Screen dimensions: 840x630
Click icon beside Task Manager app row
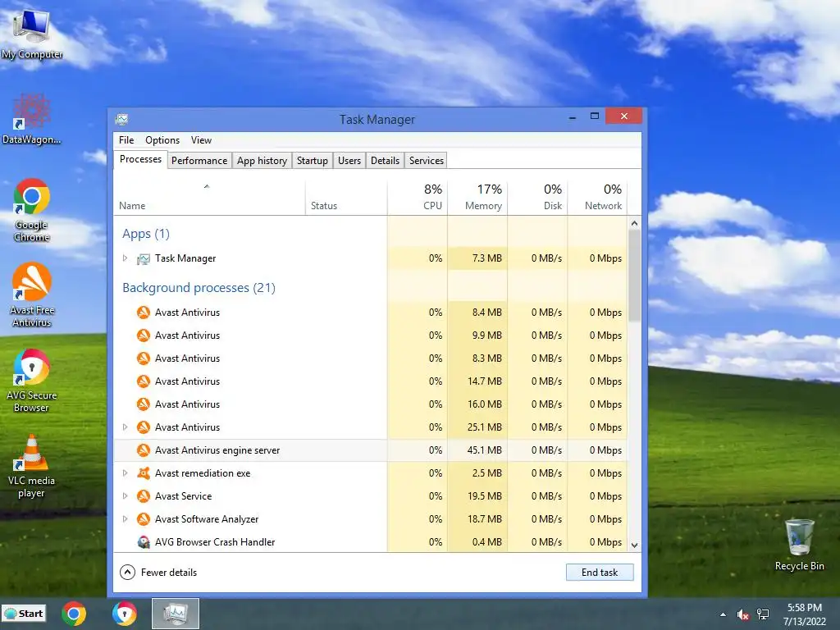click(x=143, y=258)
